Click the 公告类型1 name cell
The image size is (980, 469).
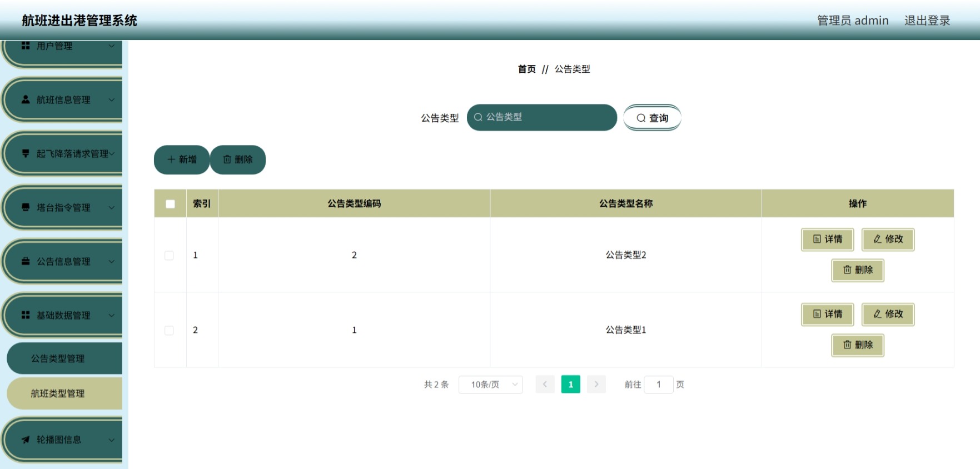click(x=626, y=330)
